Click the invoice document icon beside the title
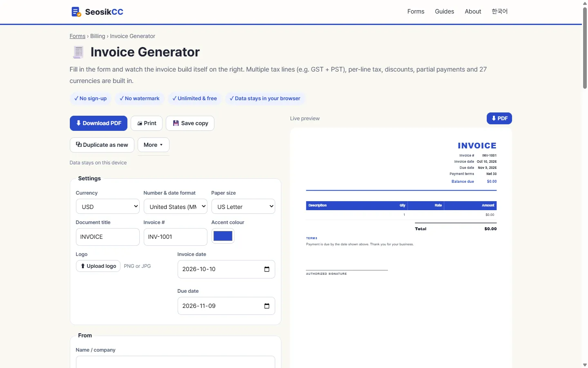588x368 pixels. [x=78, y=52]
